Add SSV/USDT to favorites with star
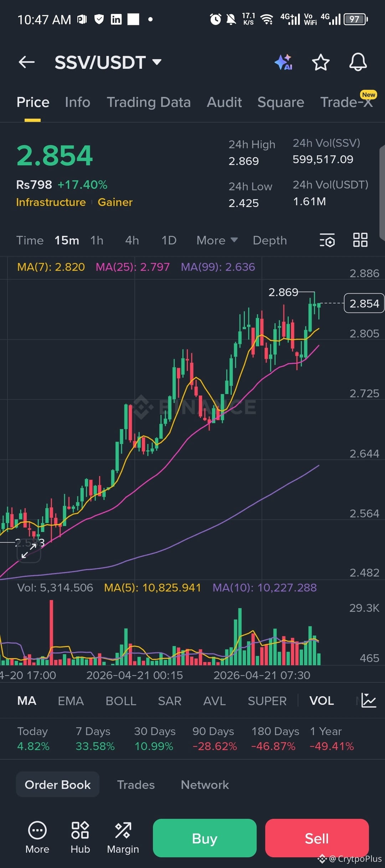385x868 pixels. [320, 62]
